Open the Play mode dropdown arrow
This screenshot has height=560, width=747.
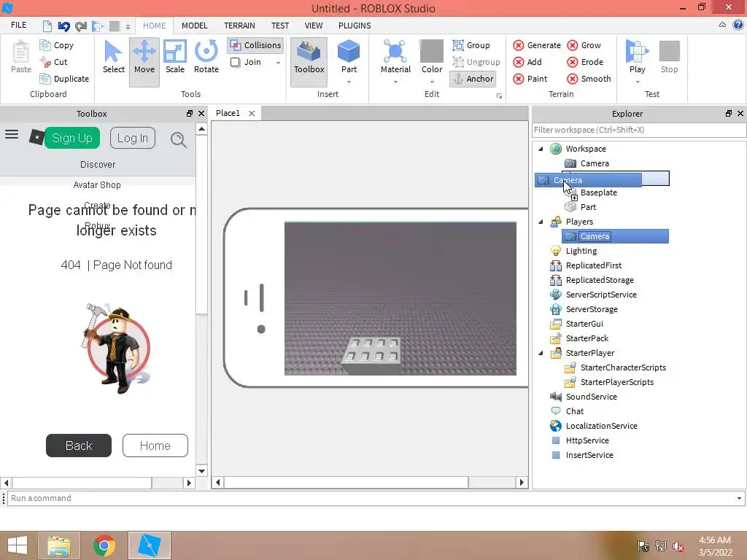pyautogui.click(x=637, y=82)
